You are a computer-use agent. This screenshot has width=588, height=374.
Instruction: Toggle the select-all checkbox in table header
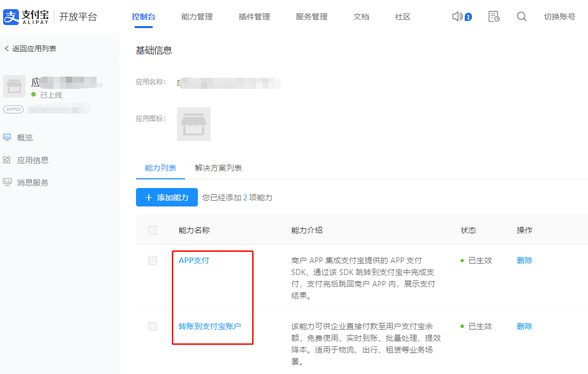tap(153, 230)
